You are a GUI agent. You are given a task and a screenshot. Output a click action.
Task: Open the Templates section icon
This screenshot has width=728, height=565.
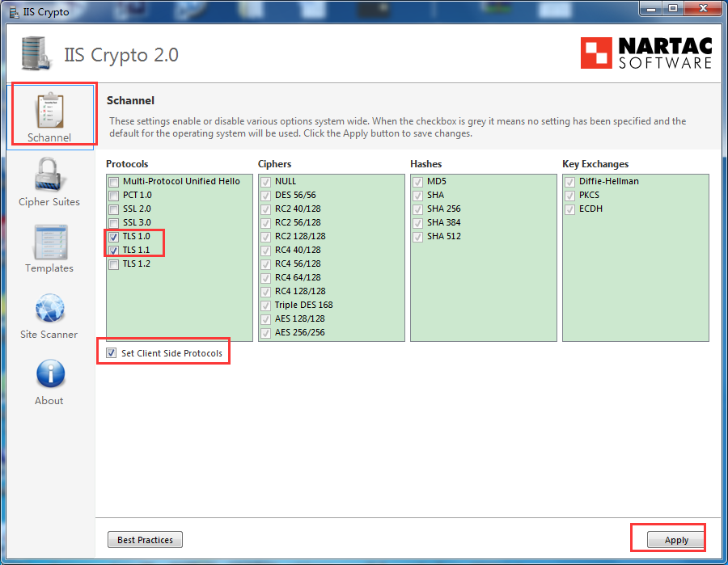[x=50, y=242]
